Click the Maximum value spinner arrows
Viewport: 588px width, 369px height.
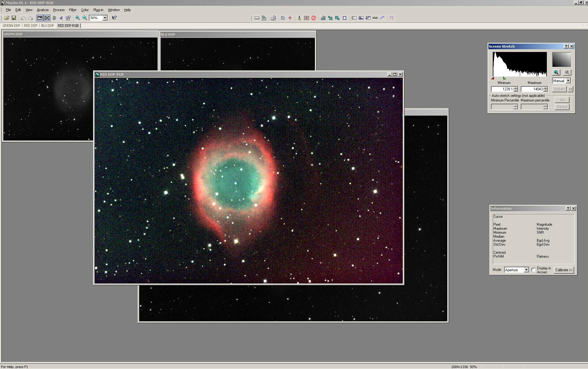(545, 89)
